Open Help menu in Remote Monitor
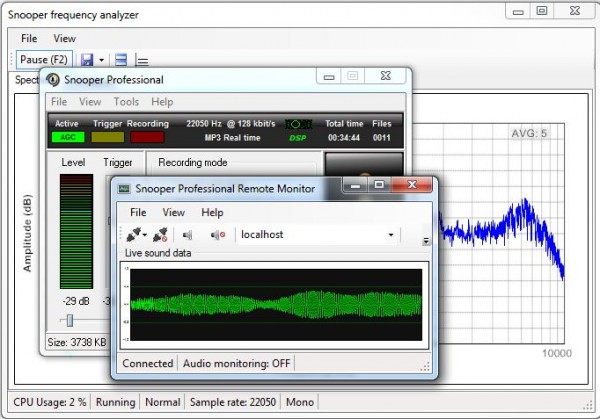Image resolution: width=600 pixels, height=419 pixels. [212, 212]
